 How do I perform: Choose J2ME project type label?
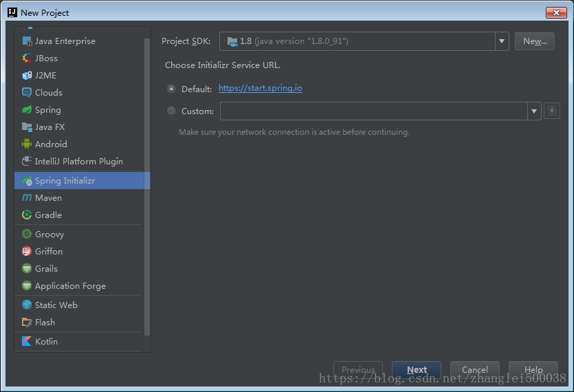[45, 75]
